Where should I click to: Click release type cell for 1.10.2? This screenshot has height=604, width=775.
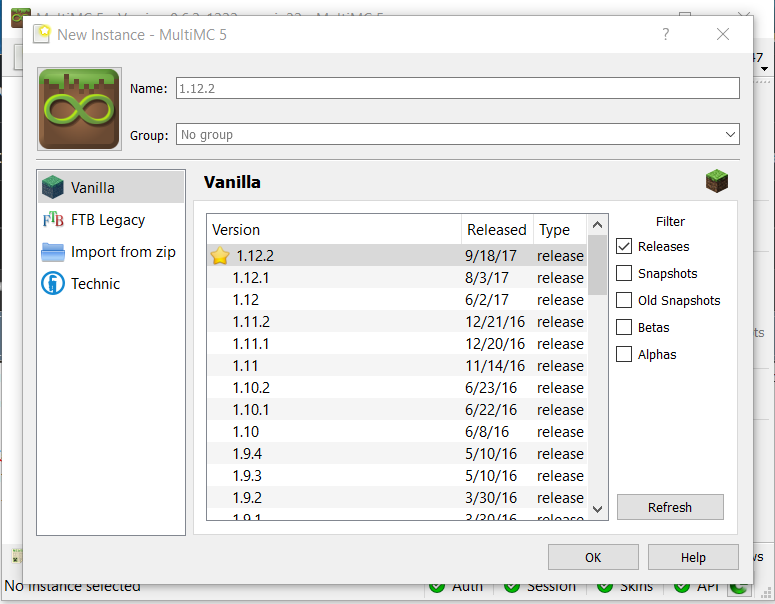pyautogui.click(x=560, y=388)
